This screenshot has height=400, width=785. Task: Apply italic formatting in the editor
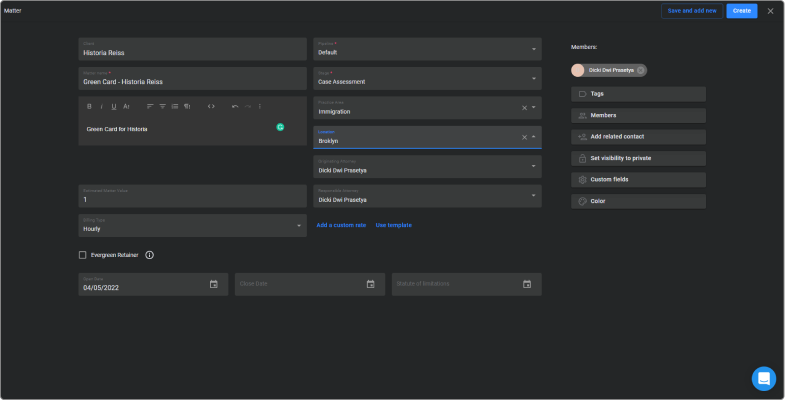point(101,106)
